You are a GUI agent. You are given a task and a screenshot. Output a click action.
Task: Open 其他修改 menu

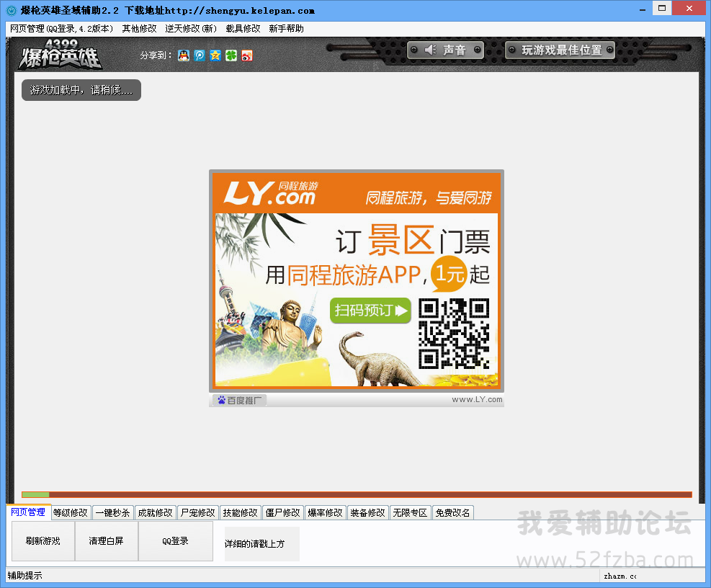tap(139, 29)
